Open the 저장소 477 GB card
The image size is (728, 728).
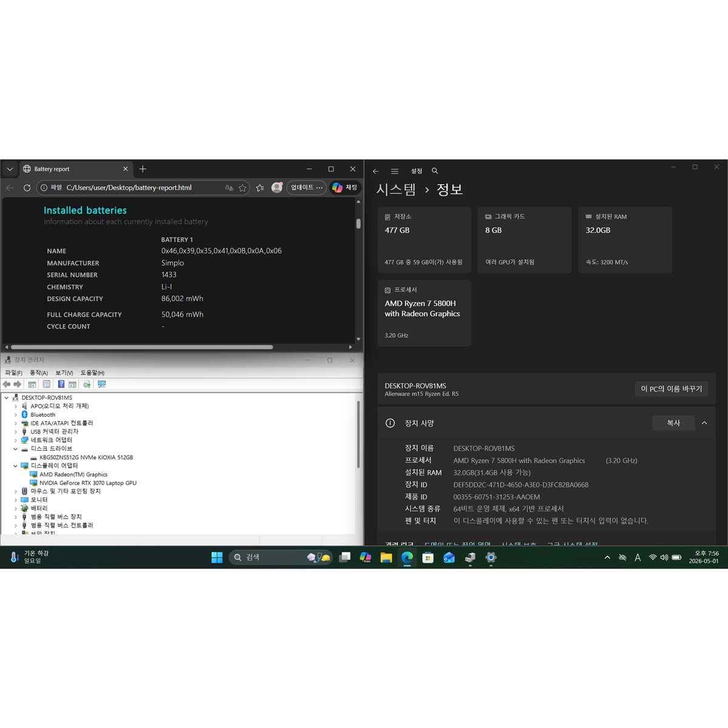click(x=424, y=240)
